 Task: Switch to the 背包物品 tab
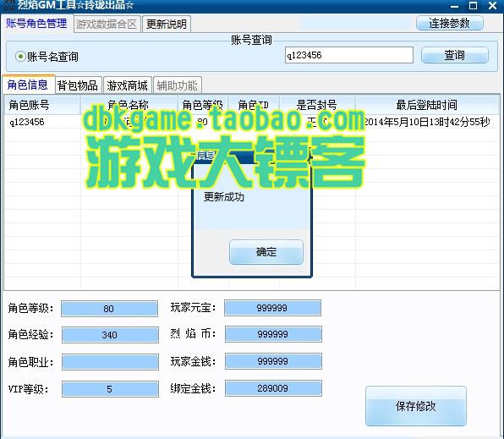(78, 85)
